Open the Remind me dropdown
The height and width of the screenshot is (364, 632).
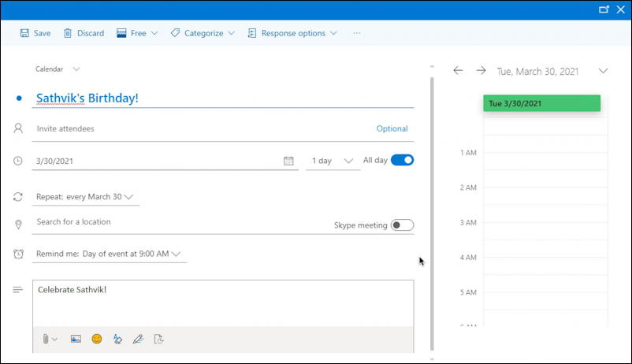coord(109,254)
